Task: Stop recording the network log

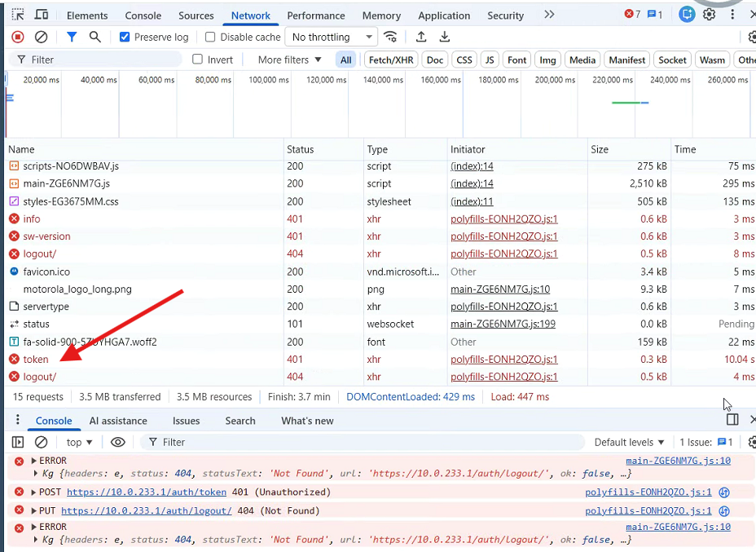Action: (x=18, y=37)
